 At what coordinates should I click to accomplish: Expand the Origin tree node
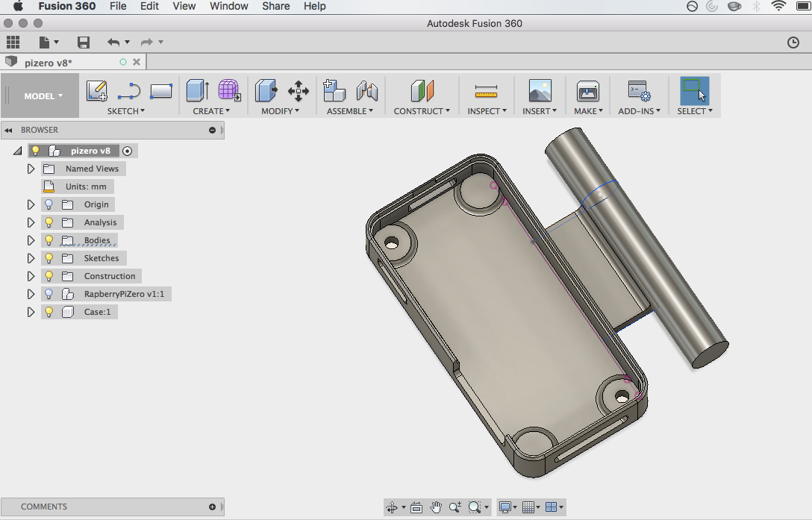click(31, 204)
